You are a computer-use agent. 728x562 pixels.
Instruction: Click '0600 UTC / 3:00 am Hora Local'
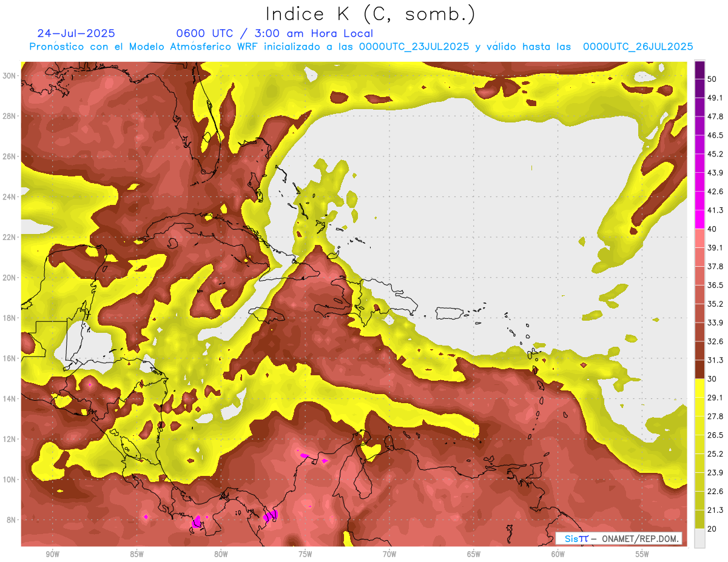pyautogui.click(x=274, y=33)
